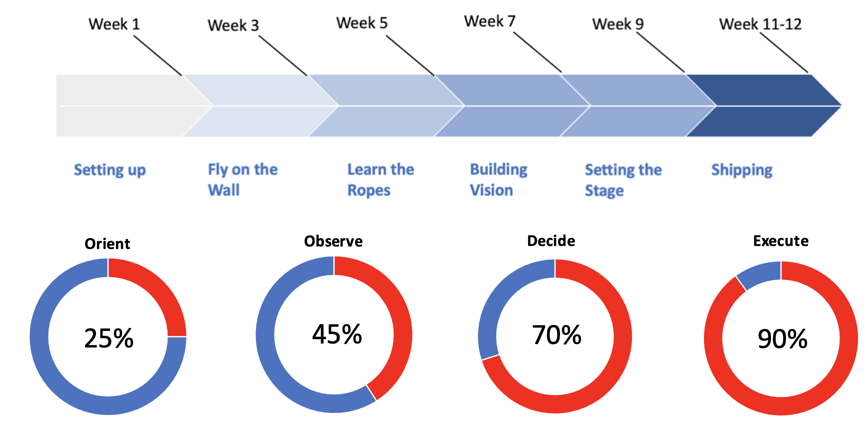Select the Week 7 marker label
The width and height of the screenshot is (868, 434).
pyautogui.click(x=489, y=21)
